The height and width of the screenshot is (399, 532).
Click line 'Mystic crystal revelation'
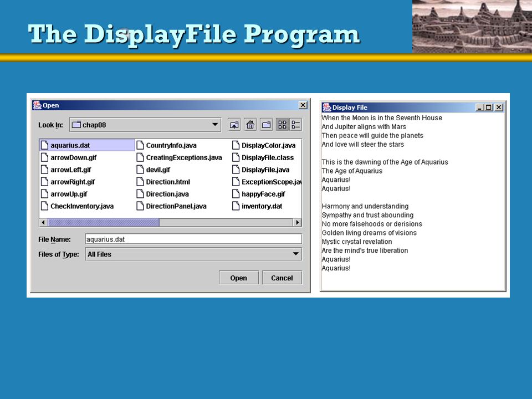pyautogui.click(x=356, y=242)
